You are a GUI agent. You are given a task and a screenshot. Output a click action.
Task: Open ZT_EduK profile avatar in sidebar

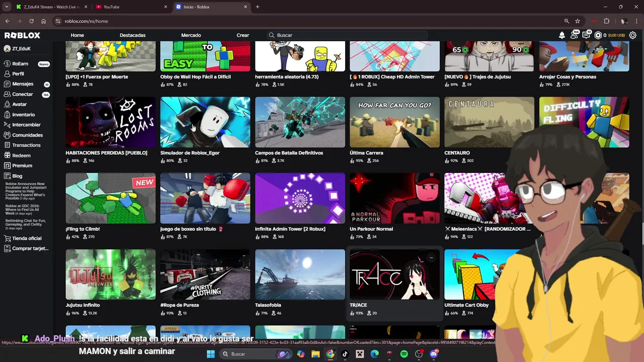(x=7, y=49)
